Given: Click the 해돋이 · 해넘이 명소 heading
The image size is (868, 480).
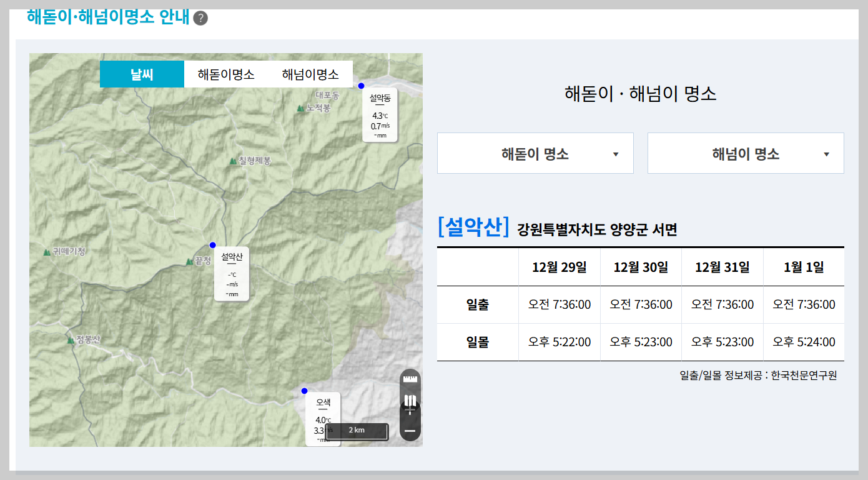Looking at the screenshot, I should (641, 94).
